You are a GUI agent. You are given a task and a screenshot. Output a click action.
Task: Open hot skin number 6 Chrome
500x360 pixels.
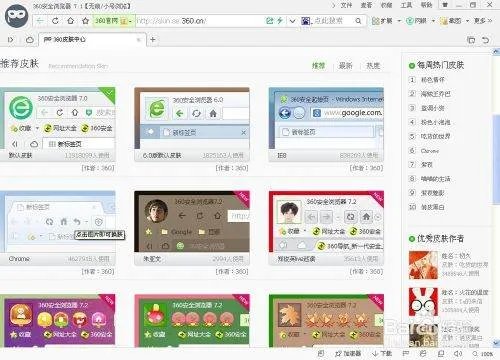pos(429,151)
